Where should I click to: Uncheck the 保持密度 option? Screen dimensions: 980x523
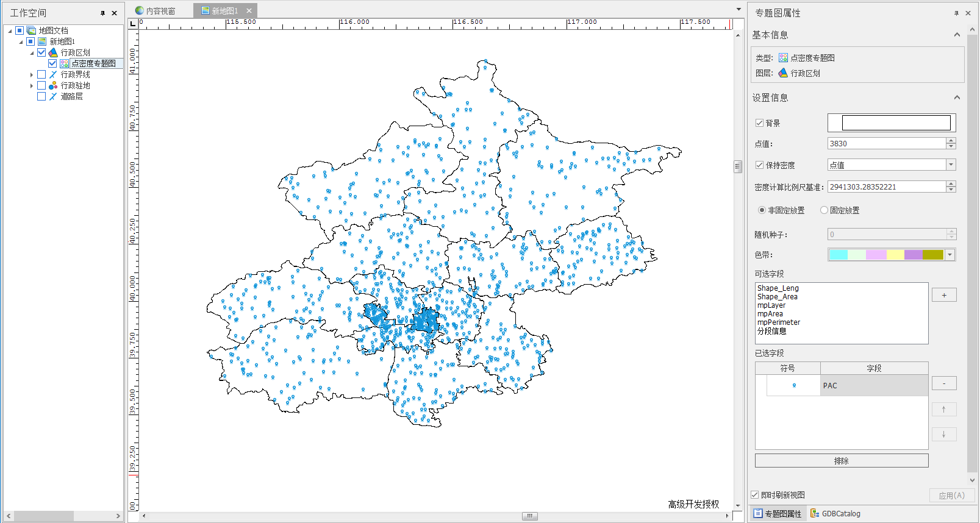(760, 165)
